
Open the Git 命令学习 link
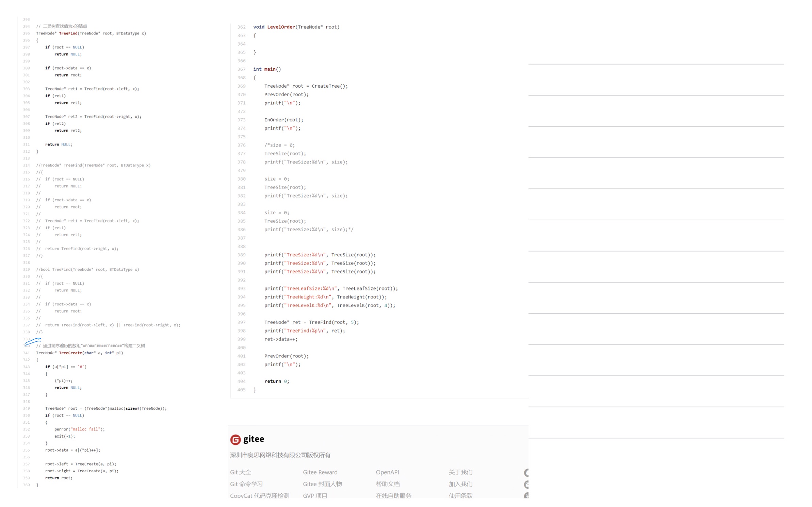click(x=246, y=484)
